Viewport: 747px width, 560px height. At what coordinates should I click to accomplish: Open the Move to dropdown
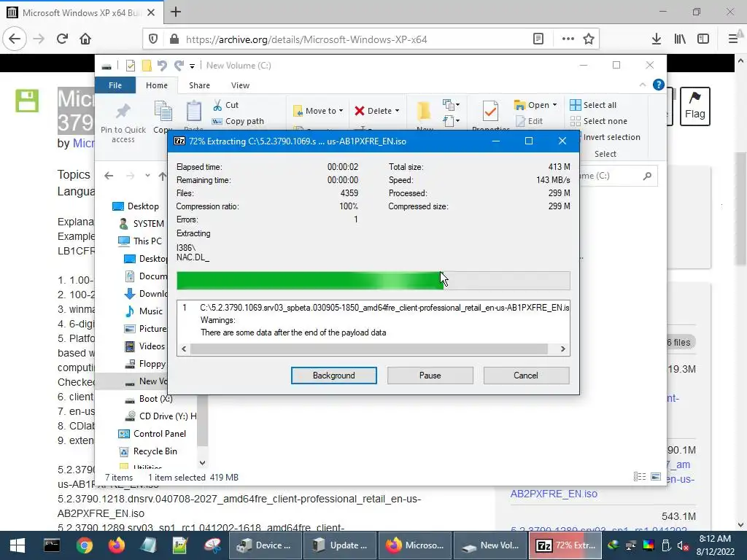click(318, 111)
